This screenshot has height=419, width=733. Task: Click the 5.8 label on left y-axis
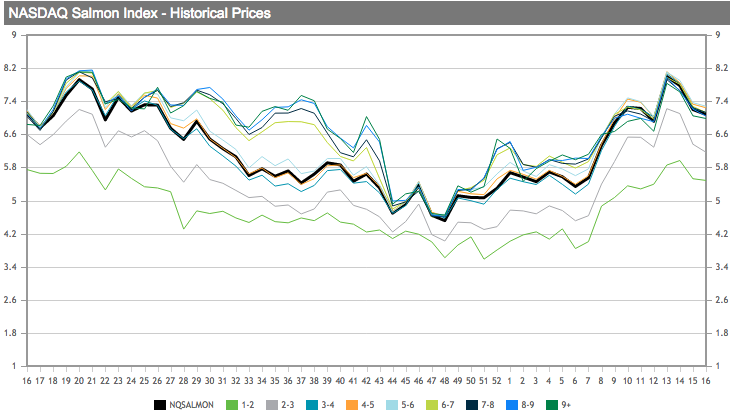pyautogui.click(x=10, y=167)
